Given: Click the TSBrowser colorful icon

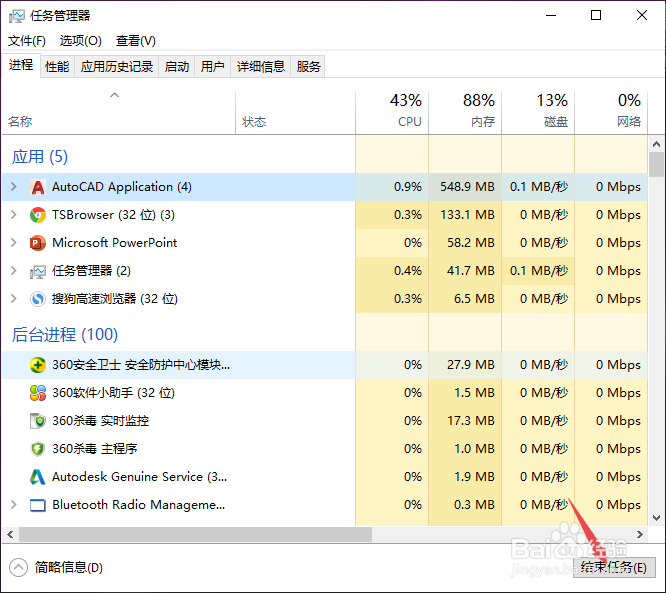Looking at the screenshot, I should [x=38, y=215].
